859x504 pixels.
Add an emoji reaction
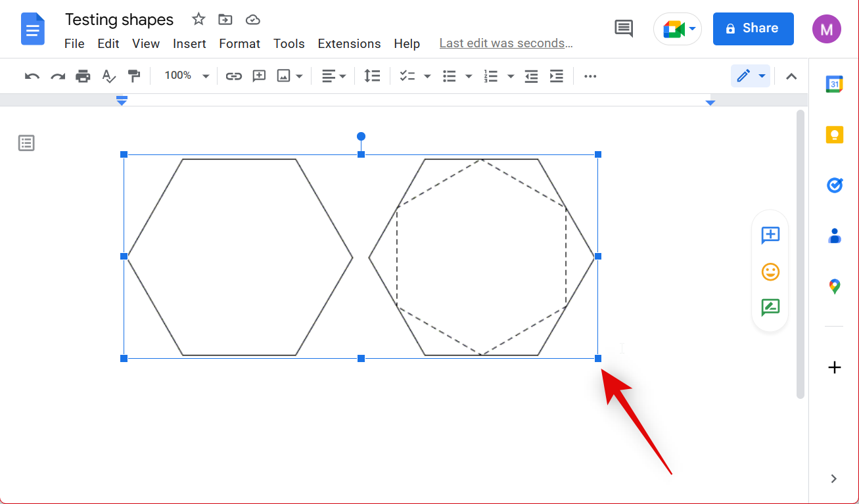pos(770,271)
